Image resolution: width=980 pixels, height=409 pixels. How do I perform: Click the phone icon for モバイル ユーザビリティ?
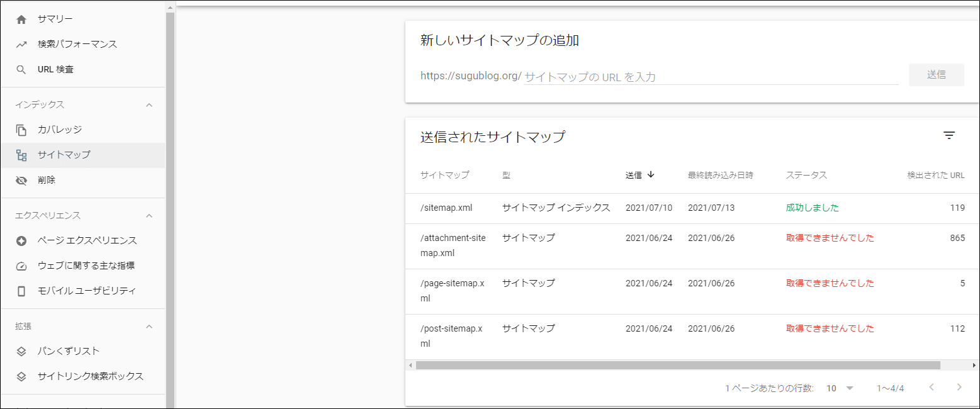pos(21,291)
